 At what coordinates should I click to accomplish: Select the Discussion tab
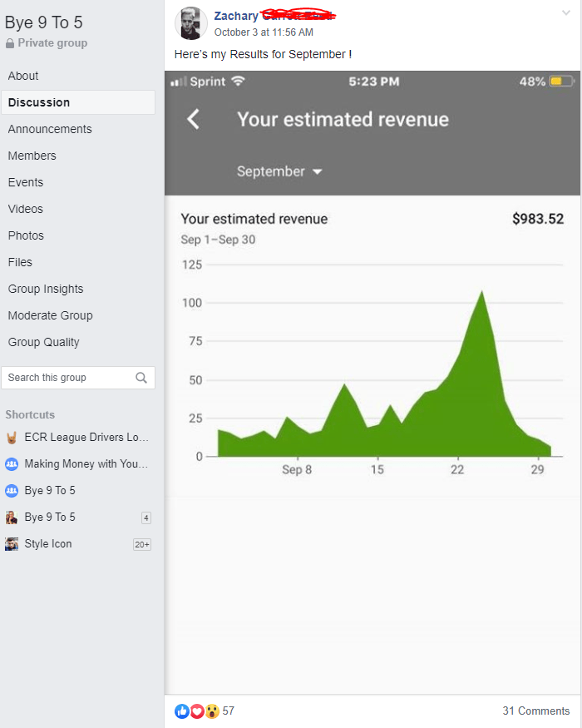(x=39, y=102)
